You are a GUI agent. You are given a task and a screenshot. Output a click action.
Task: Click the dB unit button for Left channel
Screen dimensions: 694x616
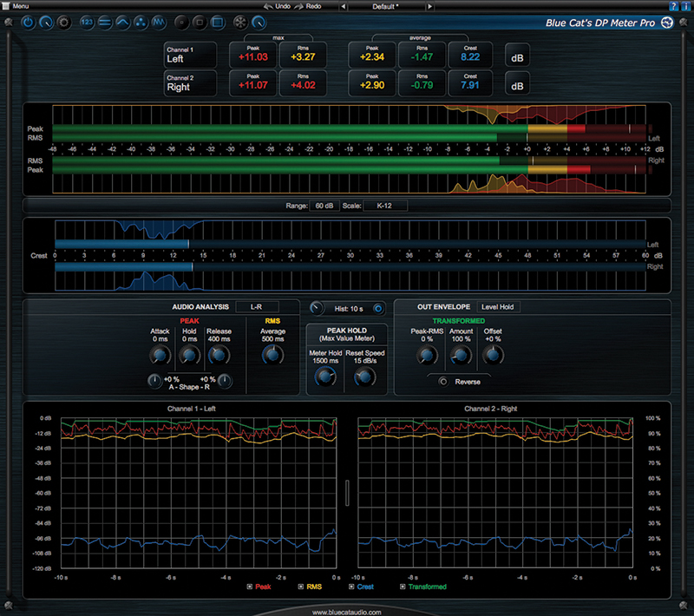pyautogui.click(x=517, y=55)
